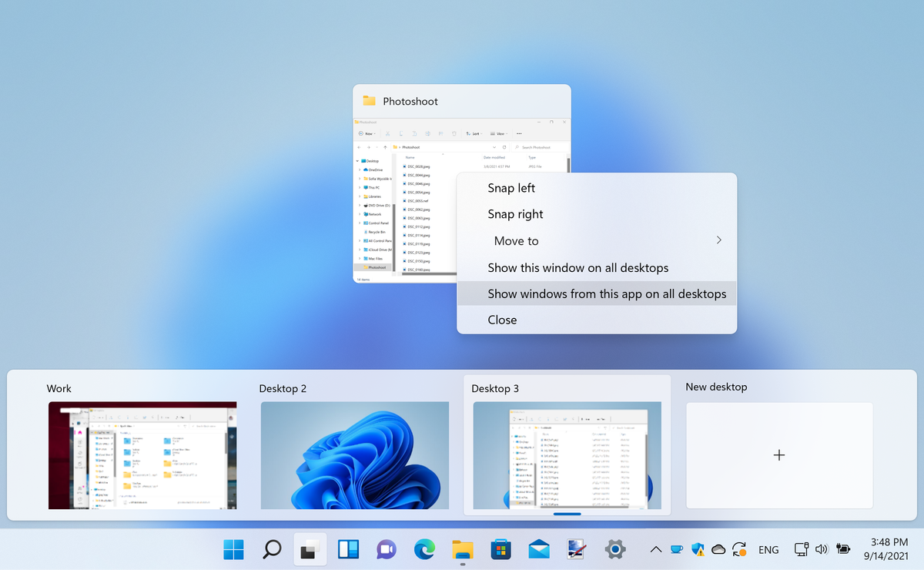Expand the hidden icons chevron in the system tray
924x570 pixels.
(655, 549)
